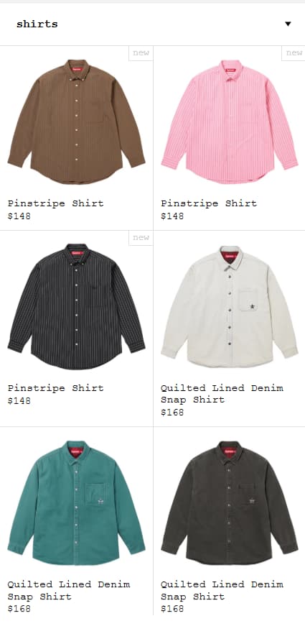The image size is (305, 644).
Task: Open the shirts category dropdown arrow
Action: [x=288, y=24]
